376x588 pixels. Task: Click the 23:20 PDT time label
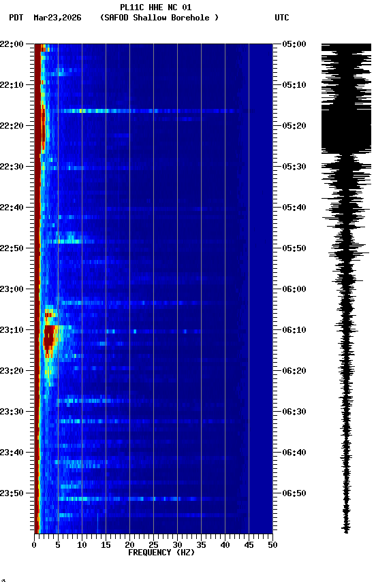click(12, 371)
